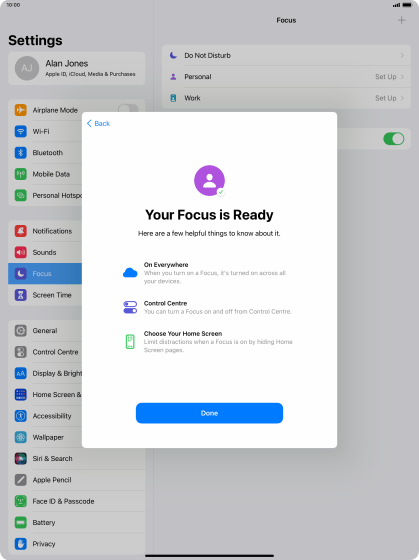Open Personal focus Set Up chevron
Screen dimensions: 419x560
tap(402, 77)
